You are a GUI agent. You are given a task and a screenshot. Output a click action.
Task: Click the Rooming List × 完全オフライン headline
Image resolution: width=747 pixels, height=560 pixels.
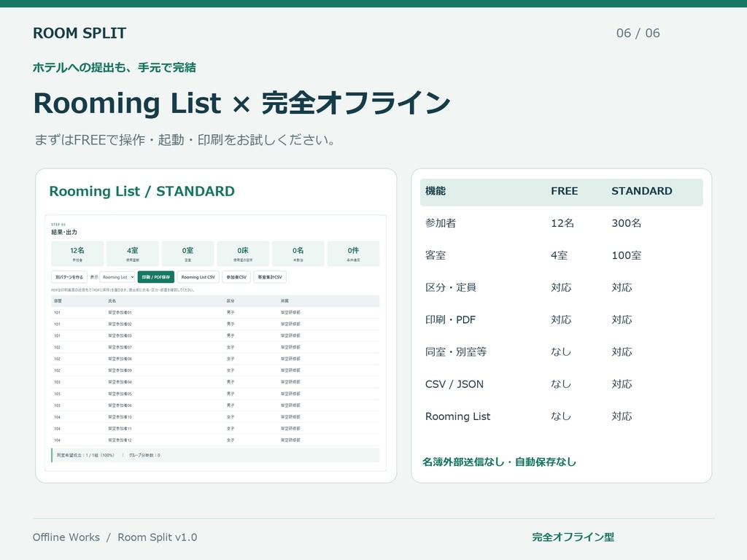241,103
